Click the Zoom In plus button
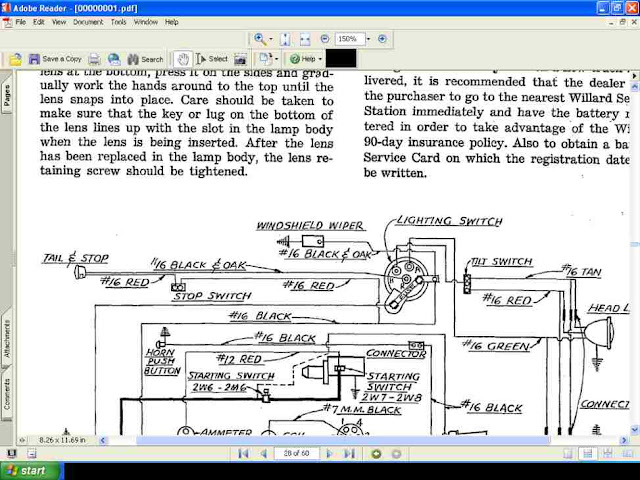The width and height of the screenshot is (640, 480). [382, 39]
